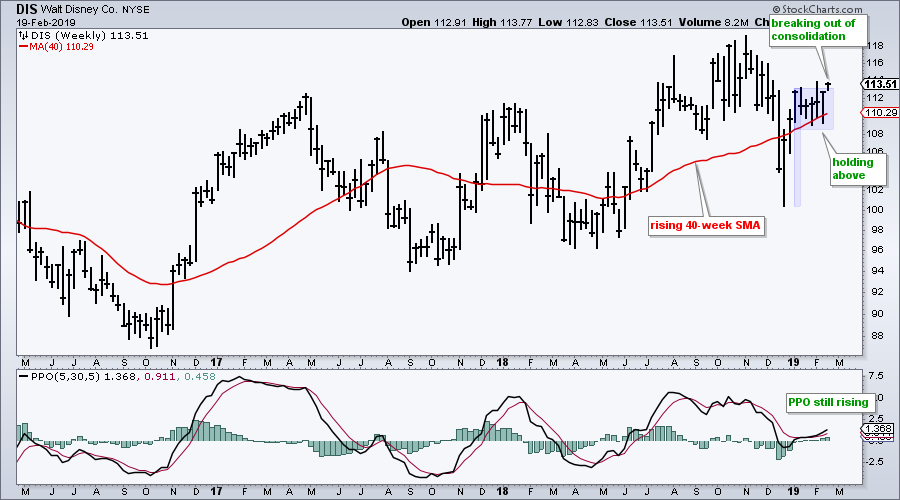
Task: Click the up/down arrows icon beside DIS (Weekly)
Action: [x=24, y=36]
